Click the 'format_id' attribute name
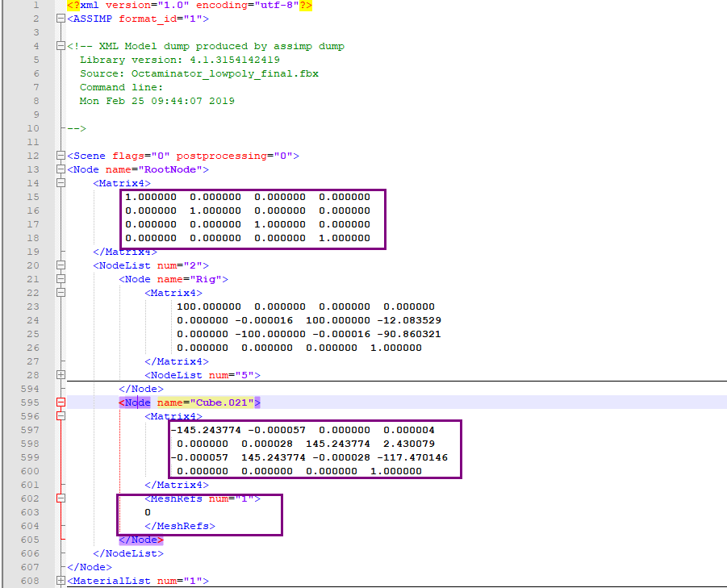The height and width of the screenshot is (588, 727). click(x=148, y=19)
